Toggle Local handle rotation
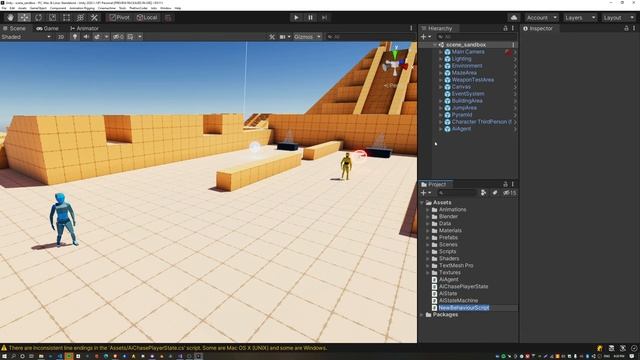 (147, 18)
